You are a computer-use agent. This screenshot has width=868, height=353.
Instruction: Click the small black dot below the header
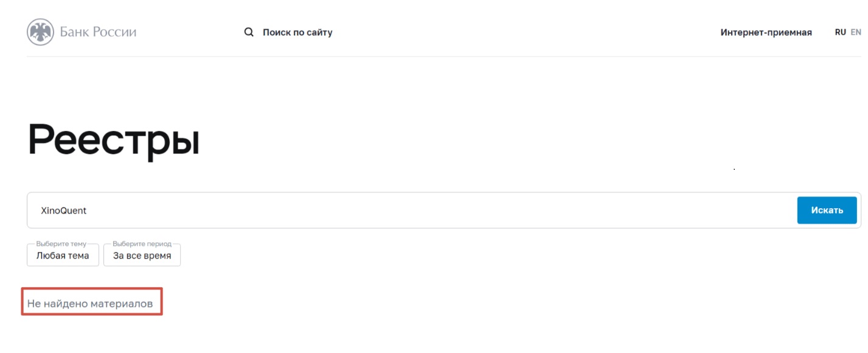pyautogui.click(x=734, y=168)
